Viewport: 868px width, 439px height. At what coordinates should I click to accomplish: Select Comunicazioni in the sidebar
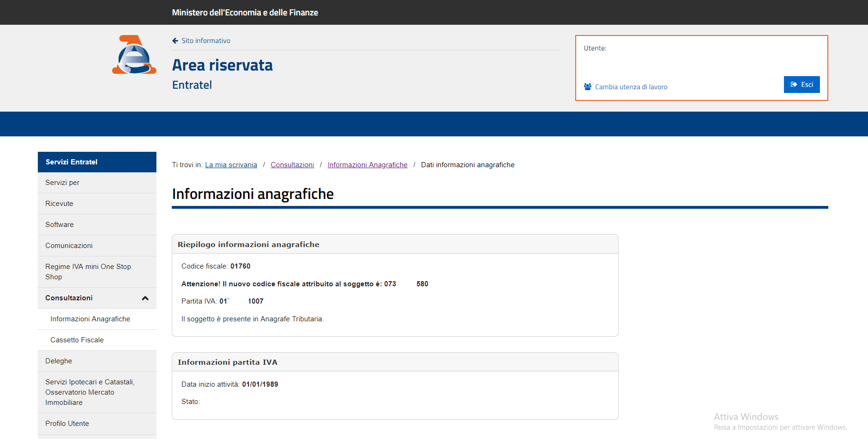coord(69,246)
